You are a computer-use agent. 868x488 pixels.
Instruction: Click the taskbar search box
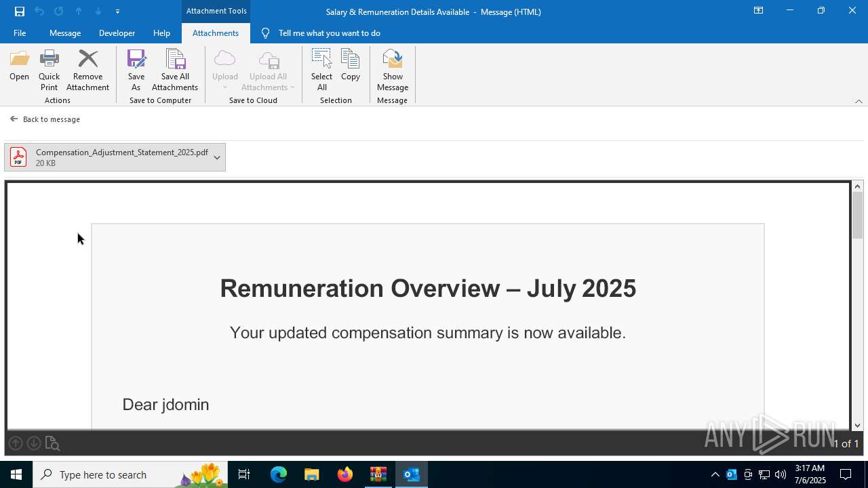pyautogui.click(x=129, y=474)
